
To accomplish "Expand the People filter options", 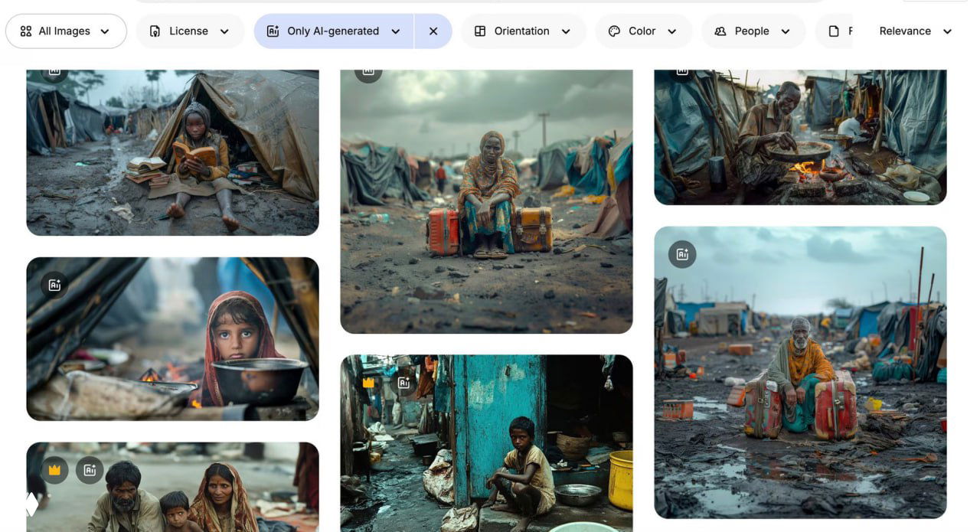I will (753, 31).
